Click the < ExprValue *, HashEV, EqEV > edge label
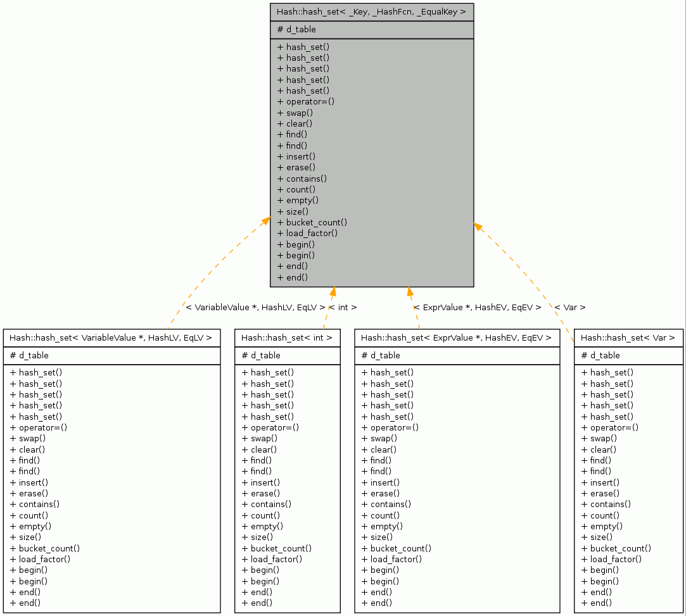 click(478, 307)
